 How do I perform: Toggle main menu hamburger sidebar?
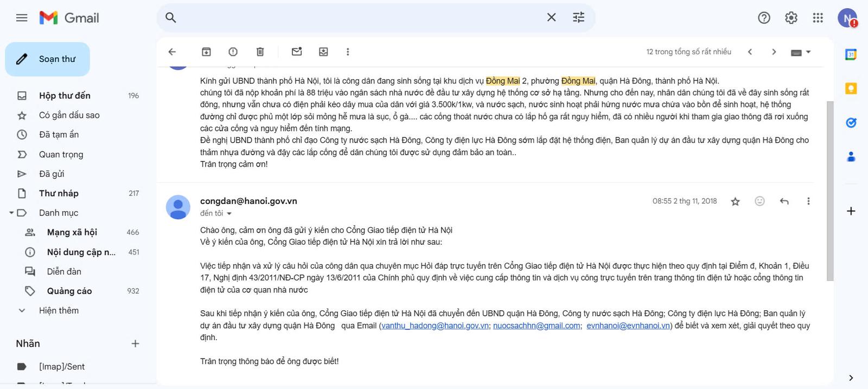[x=22, y=18]
